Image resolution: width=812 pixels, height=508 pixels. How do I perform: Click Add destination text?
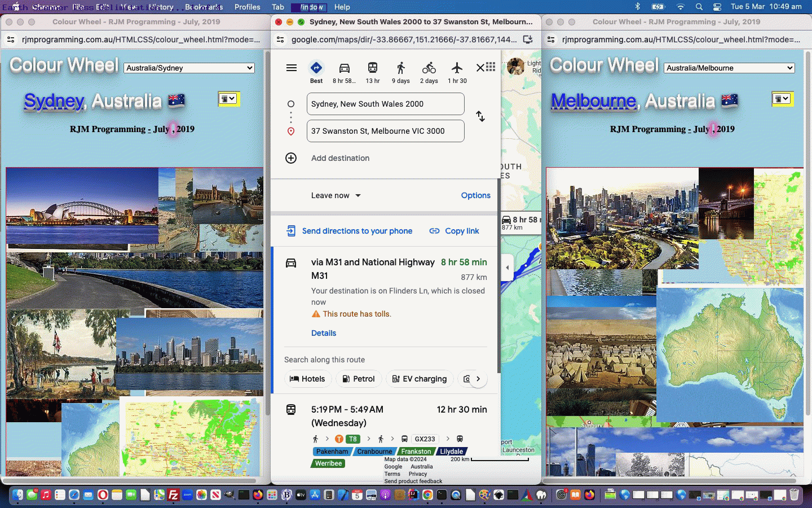[340, 158]
